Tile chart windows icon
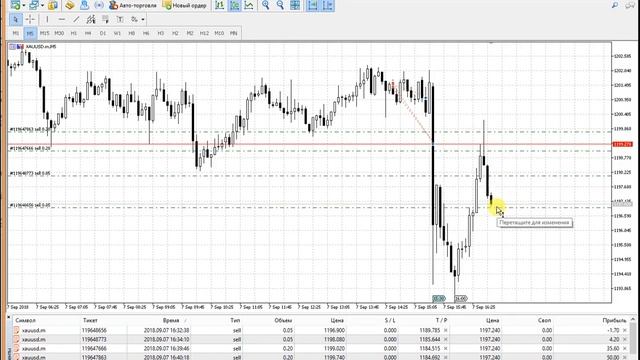The height and width of the screenshot is (360, 640). point(295,5)
